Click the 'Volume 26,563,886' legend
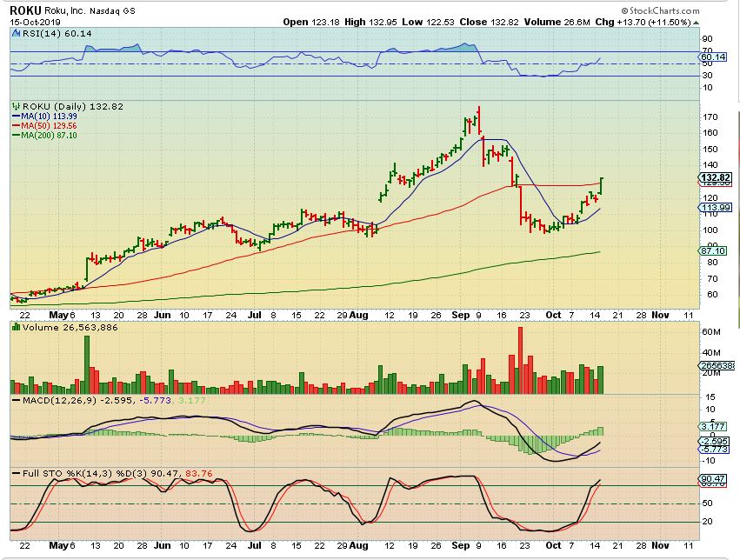The height and width of the screenshot is (560, 740). pos(70,328)
